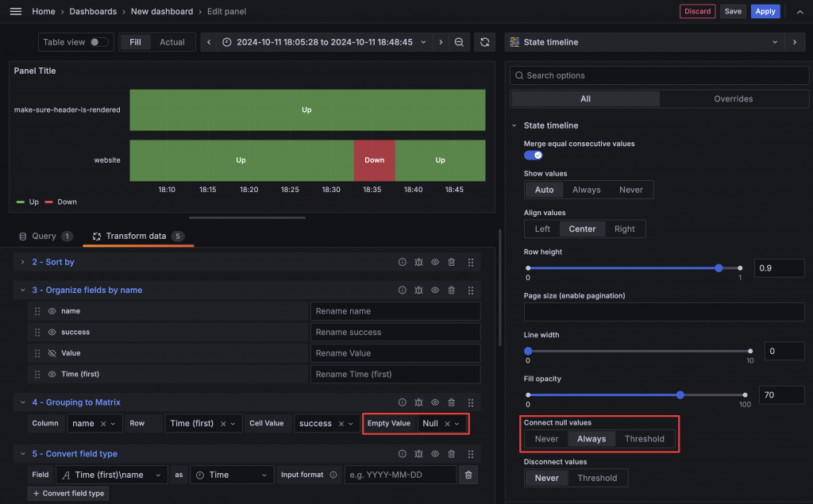
Task: Click the Discard button
Action: [697, 11]
